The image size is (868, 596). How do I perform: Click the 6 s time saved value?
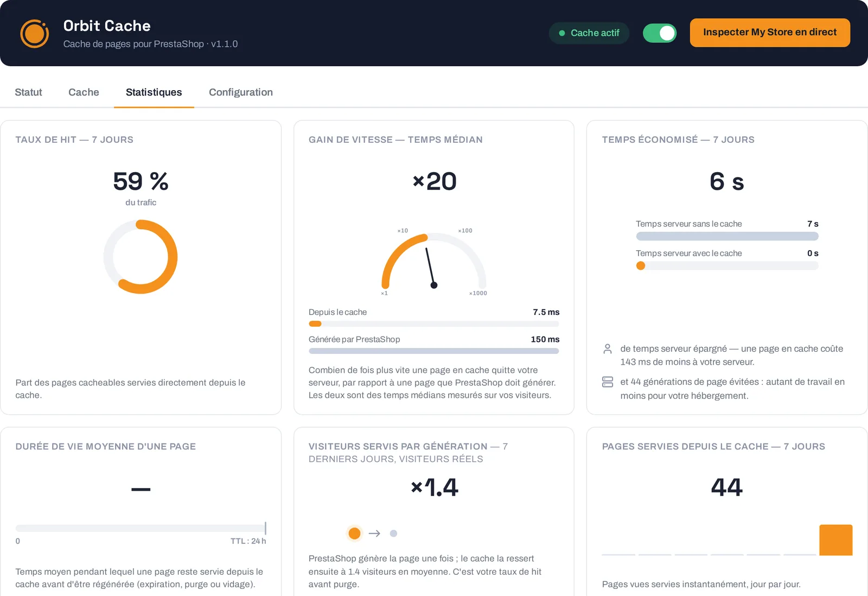click(x=726, y=181)
